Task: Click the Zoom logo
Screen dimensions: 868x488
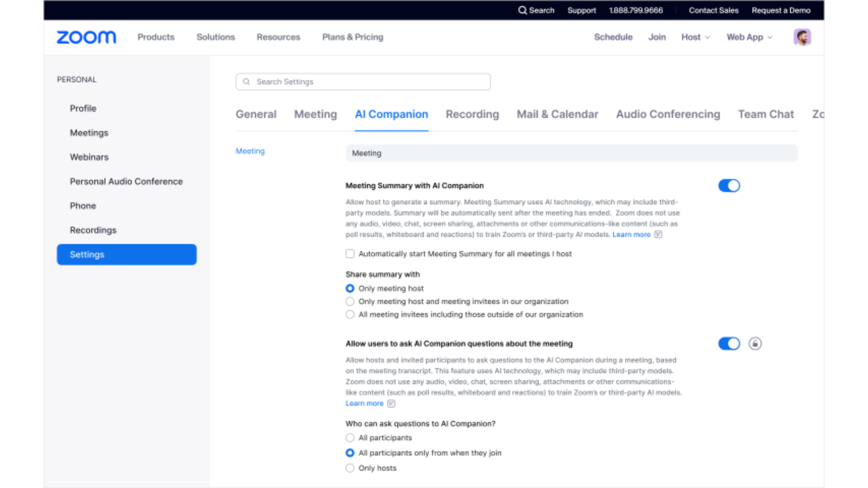Action: [x=86, y=37]
